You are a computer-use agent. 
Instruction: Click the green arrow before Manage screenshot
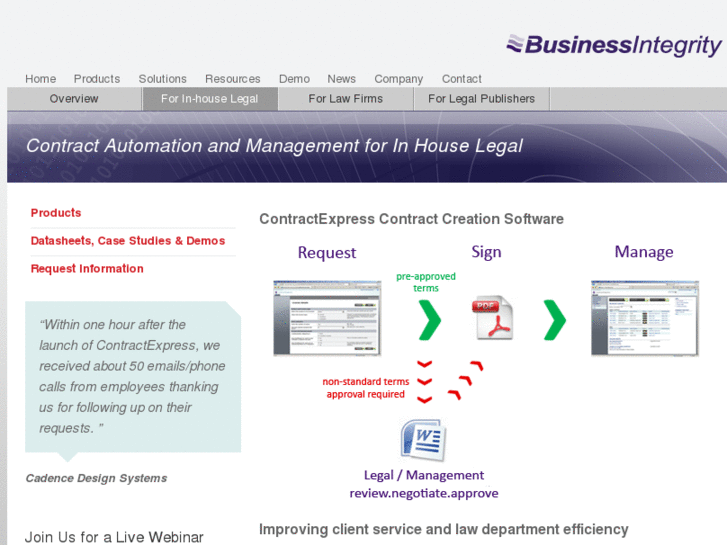coord(555,320)
